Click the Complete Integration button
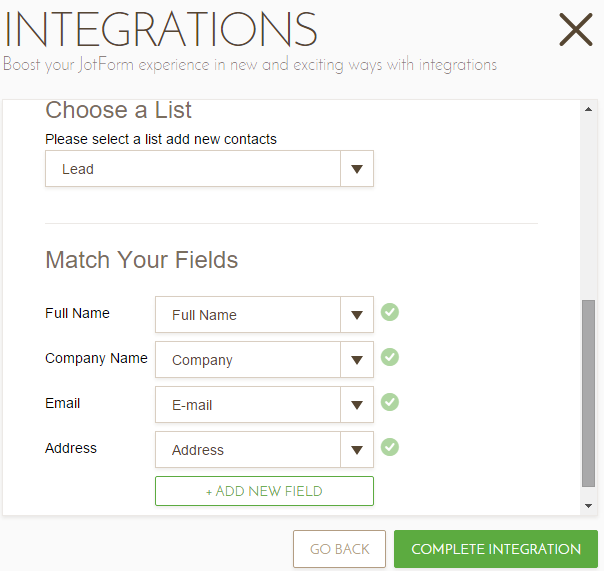This screenshot has width=604, height=571. 496,549
